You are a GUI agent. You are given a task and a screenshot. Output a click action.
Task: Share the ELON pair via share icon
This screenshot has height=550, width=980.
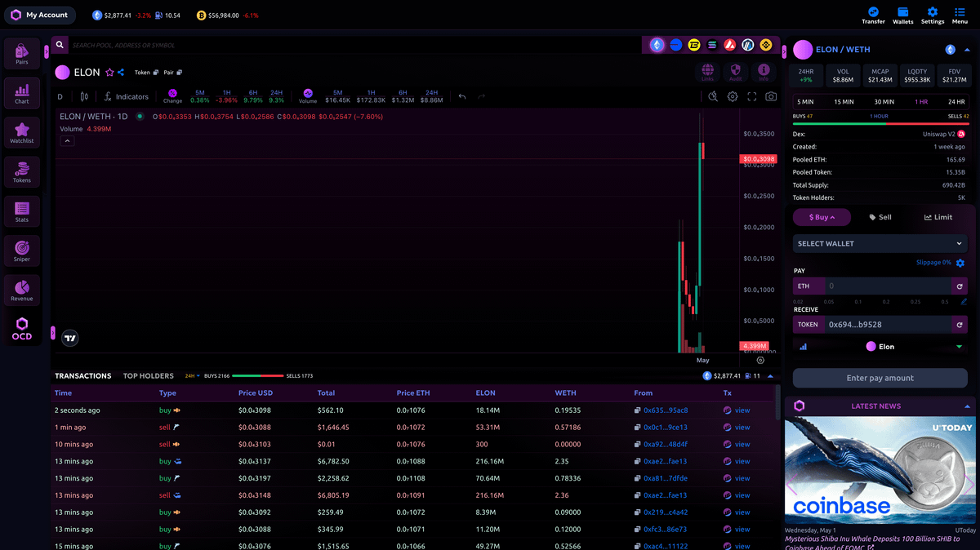coord(121,73)
